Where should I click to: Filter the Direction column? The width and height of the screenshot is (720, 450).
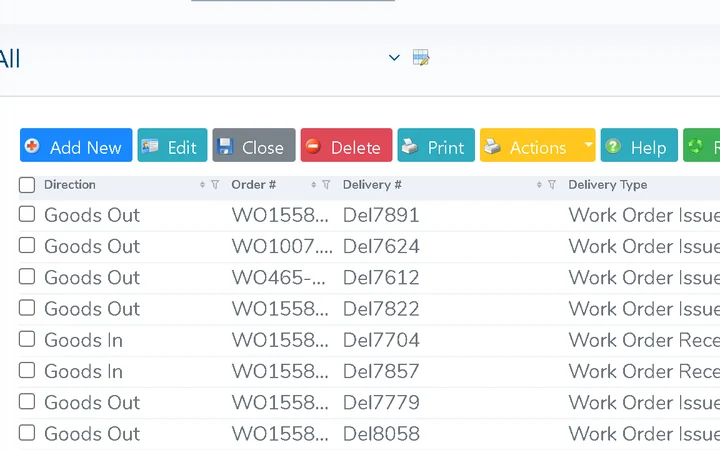tap(215, 185)
